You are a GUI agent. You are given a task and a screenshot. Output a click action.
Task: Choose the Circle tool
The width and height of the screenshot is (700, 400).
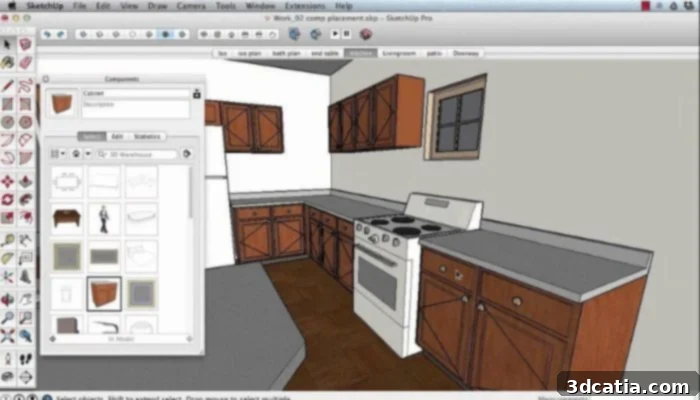point(7,121)
